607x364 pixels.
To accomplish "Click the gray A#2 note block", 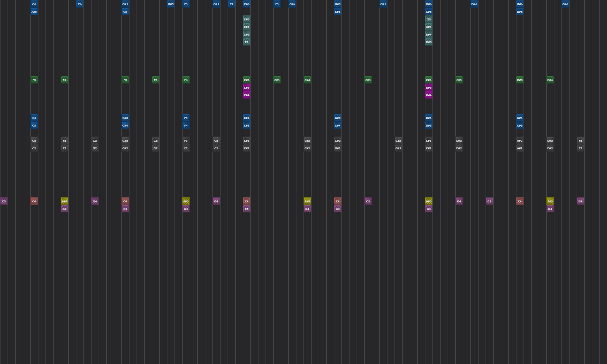I will (520, 141).
